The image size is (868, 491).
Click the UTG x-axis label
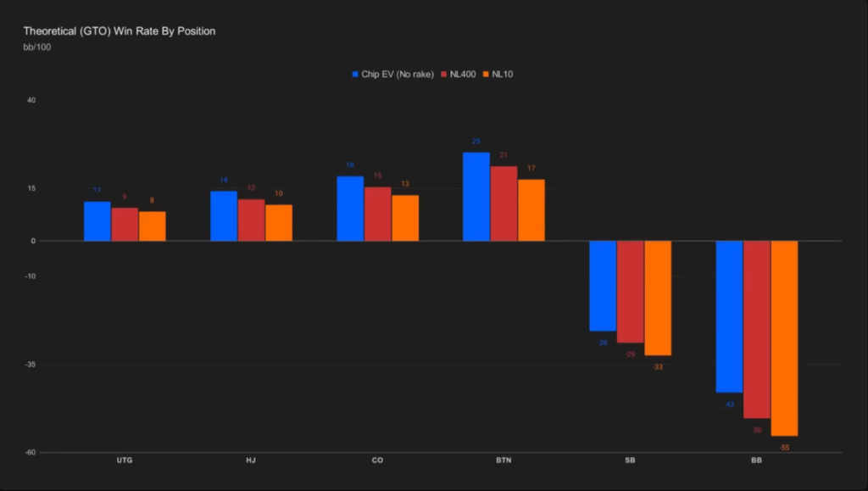(x=125, y=460)
